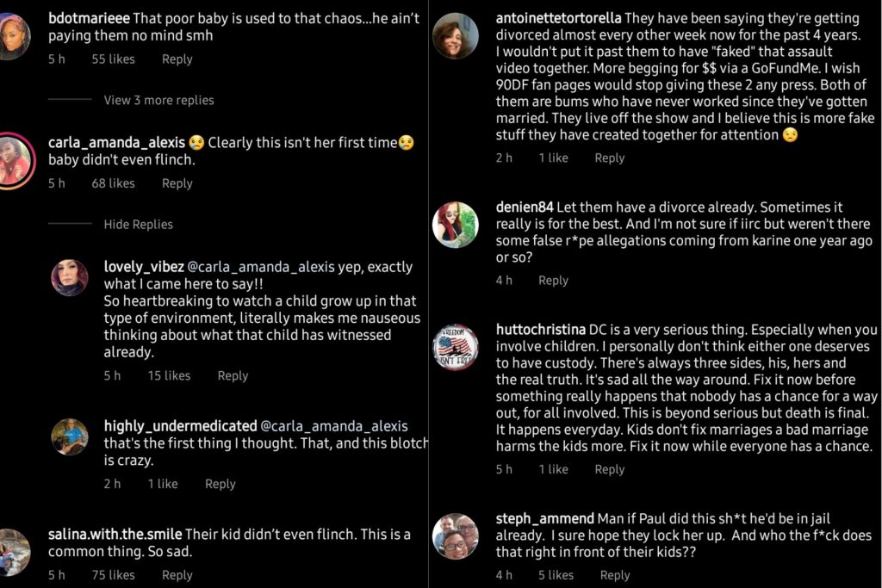Open steph_ammend profile picture

point(455,536)
